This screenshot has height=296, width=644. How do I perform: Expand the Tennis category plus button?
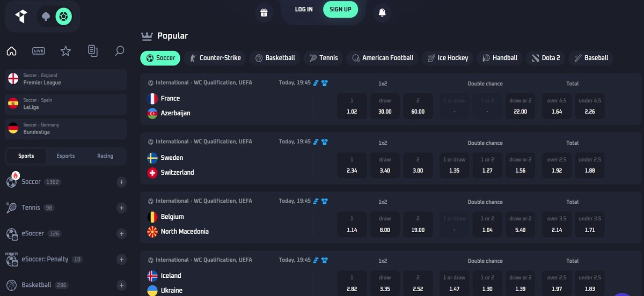[x=122, y=208]
